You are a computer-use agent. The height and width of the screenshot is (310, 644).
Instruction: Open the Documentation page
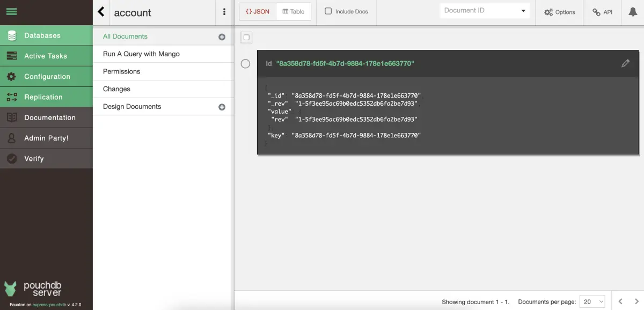(x=46, y=117)
